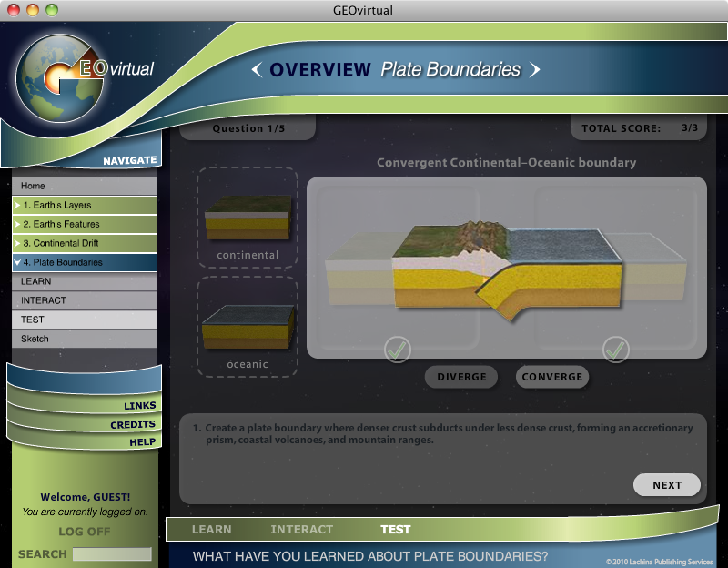
Task: Click Convergent Continental–Oceanic boundary title
Action: (506, 163)
